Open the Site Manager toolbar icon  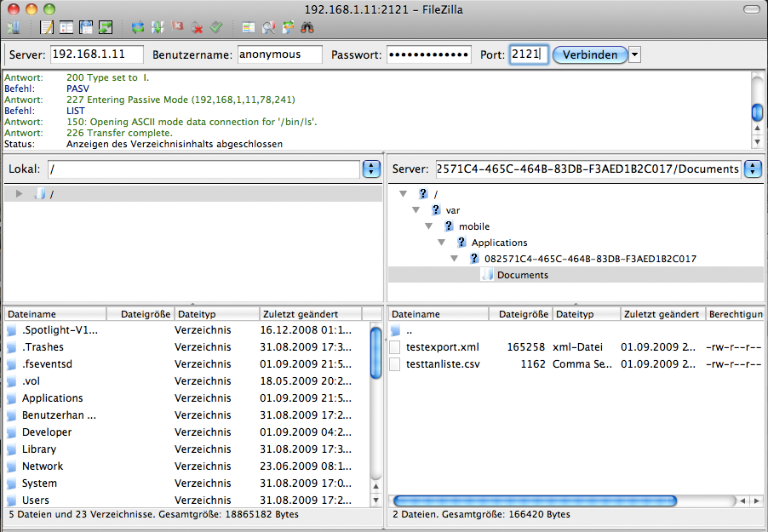tap(14, 27)
